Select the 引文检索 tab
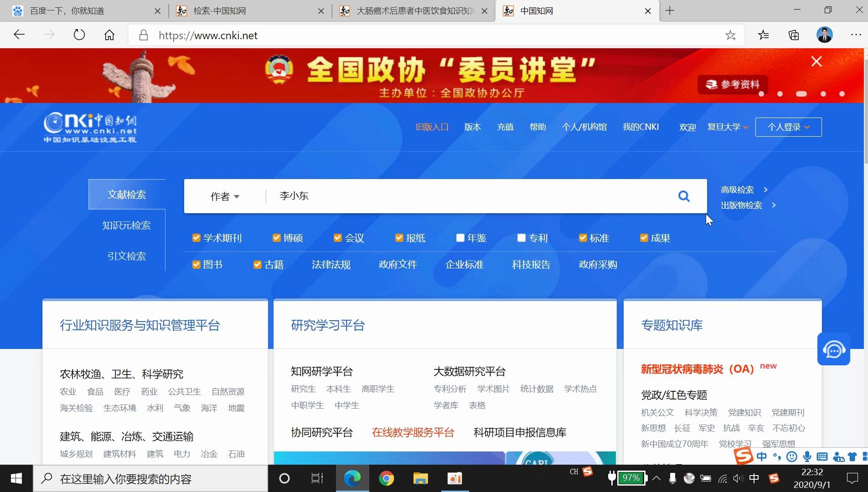Image resolution: width=868 pixels, height=492 pixels. 127,256
